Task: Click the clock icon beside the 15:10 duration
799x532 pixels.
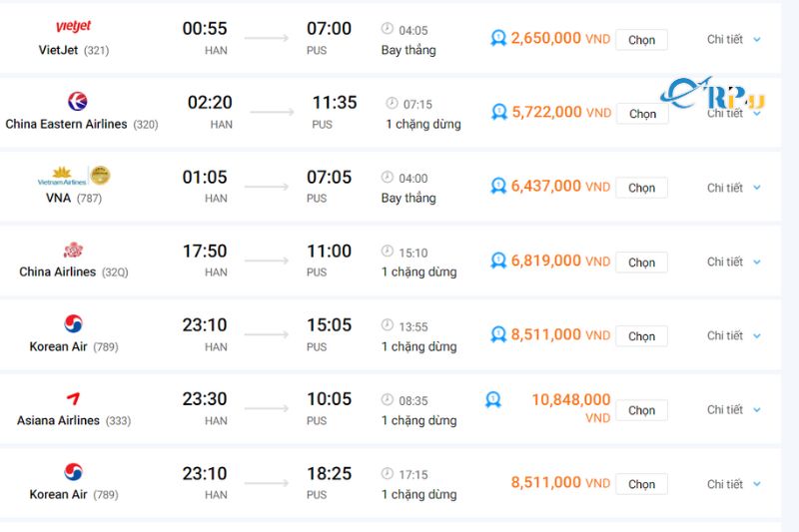Action: pos(388,252)
